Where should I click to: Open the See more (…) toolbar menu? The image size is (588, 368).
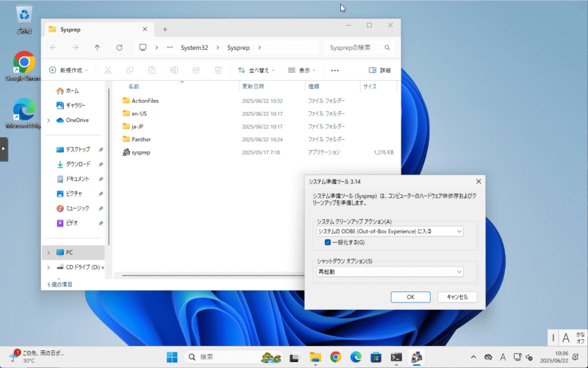pos(335,70)
